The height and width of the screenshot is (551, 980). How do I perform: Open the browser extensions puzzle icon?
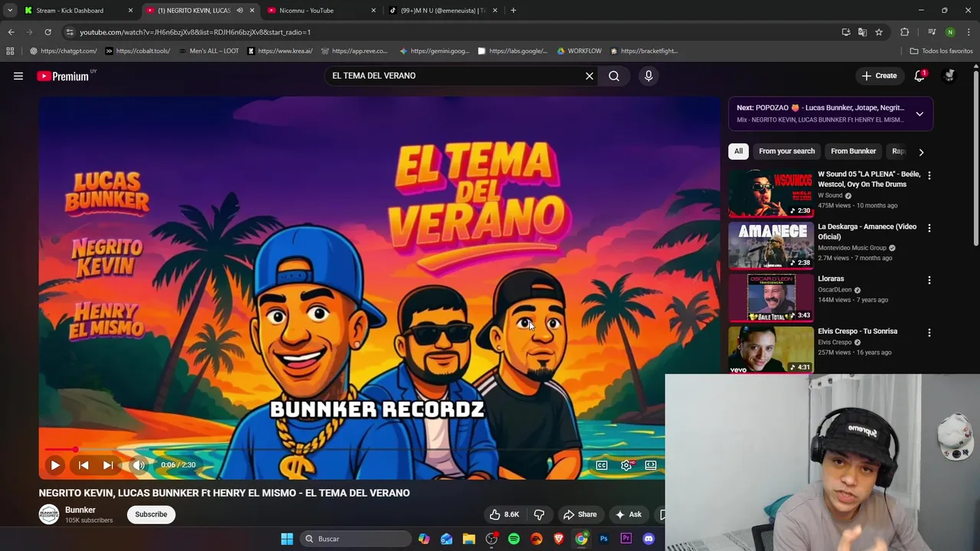point(905,32)
